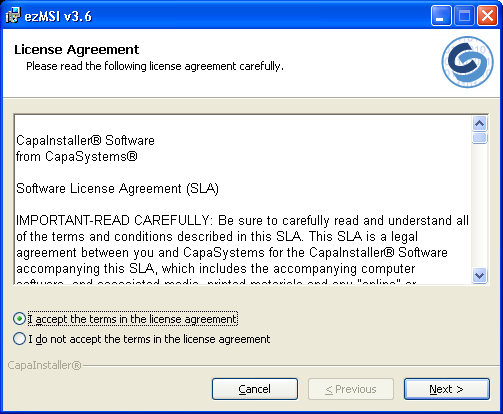
Task: Click the 'License Agreement' heading
Action: click(x=76, y=50)
